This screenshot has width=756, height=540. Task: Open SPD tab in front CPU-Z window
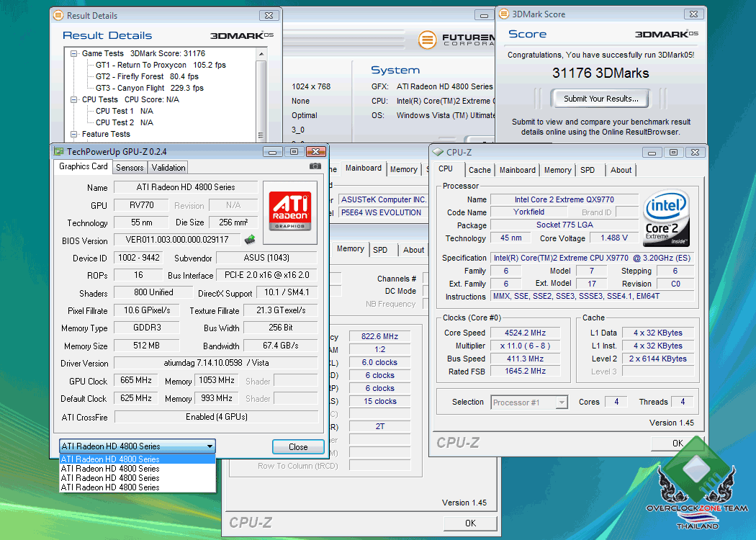tap(588, 170)
